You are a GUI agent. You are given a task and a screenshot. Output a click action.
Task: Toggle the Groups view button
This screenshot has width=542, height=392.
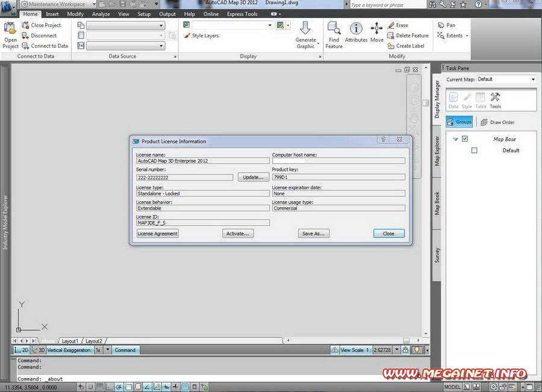459,122
